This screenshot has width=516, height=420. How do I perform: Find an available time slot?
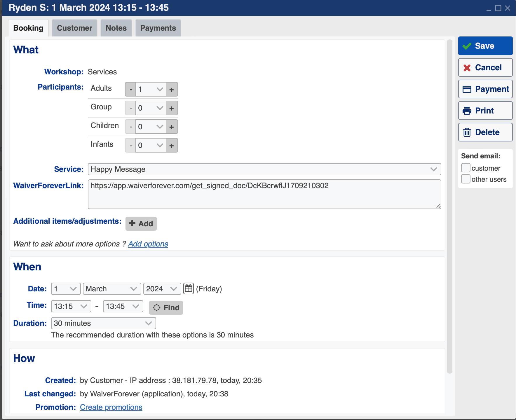pos(166,308)
